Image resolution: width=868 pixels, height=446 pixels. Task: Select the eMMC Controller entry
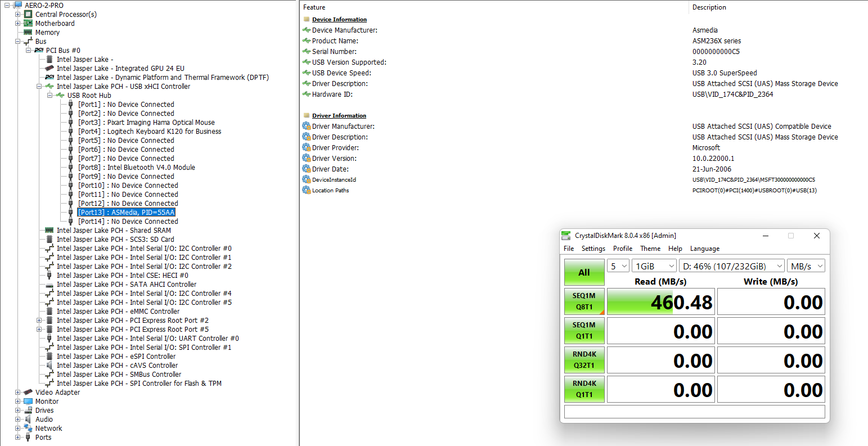pyautogui.click(x=118, y=311)
